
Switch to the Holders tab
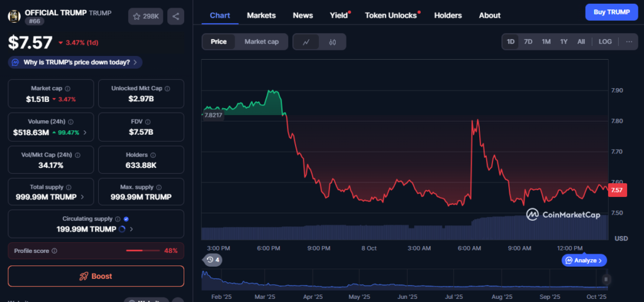click(x=448, y=15)
